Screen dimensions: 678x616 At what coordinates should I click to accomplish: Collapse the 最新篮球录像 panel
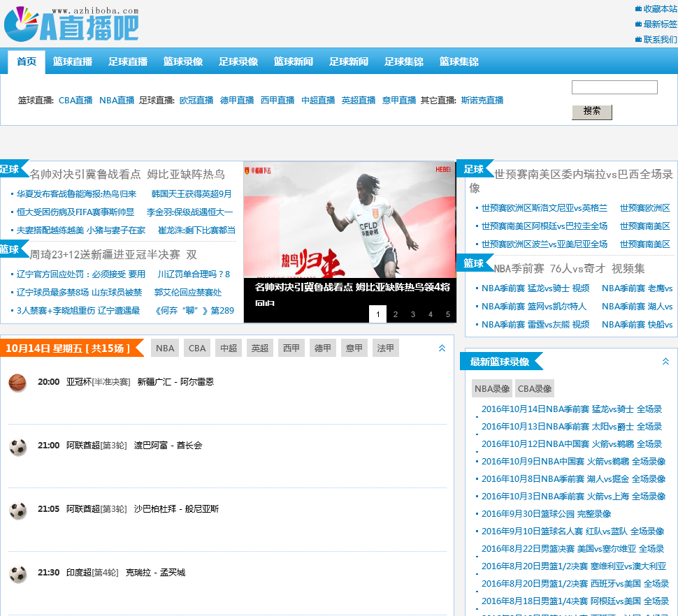coord(665,362)
